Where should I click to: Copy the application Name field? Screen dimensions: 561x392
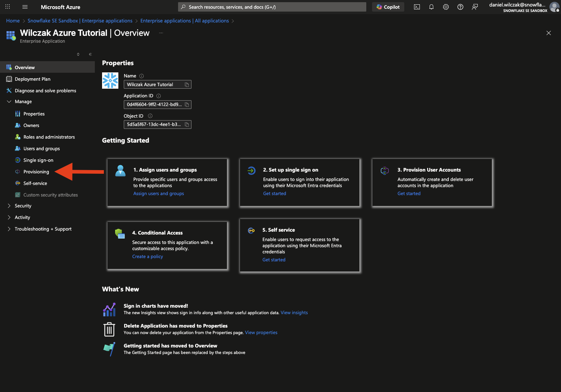[187, 85]
